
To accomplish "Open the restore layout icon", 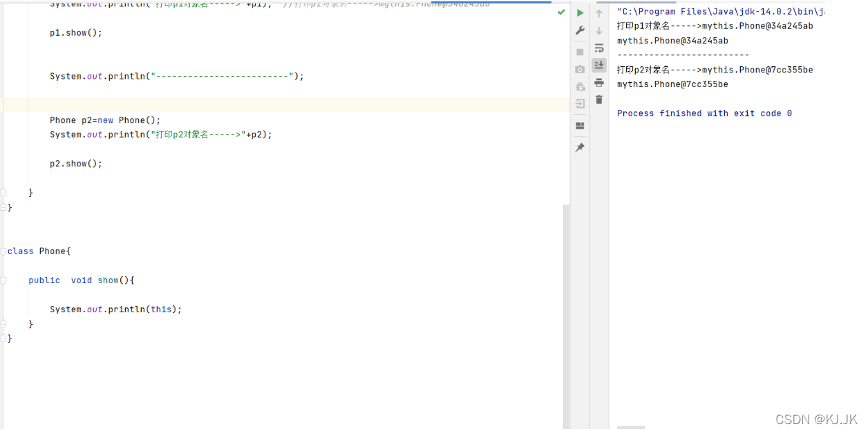I will tap(580, 126).
